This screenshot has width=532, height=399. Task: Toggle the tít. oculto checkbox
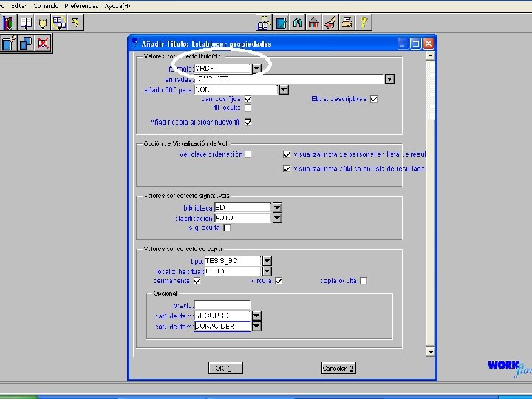[x=248, y=108]
